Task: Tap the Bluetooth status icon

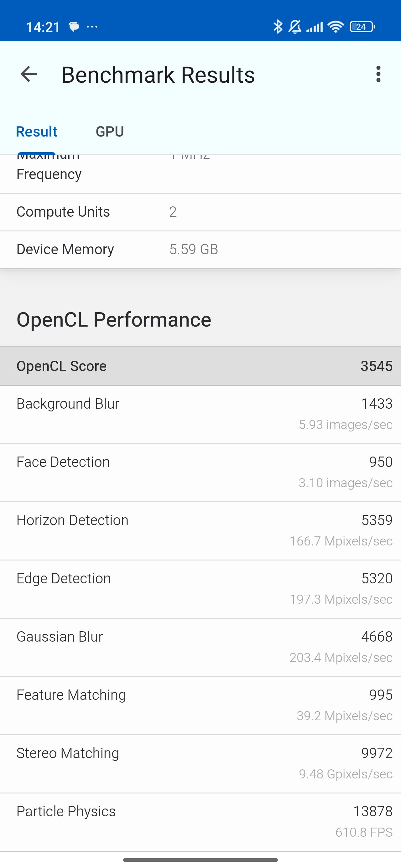Action: pos(278,27)
